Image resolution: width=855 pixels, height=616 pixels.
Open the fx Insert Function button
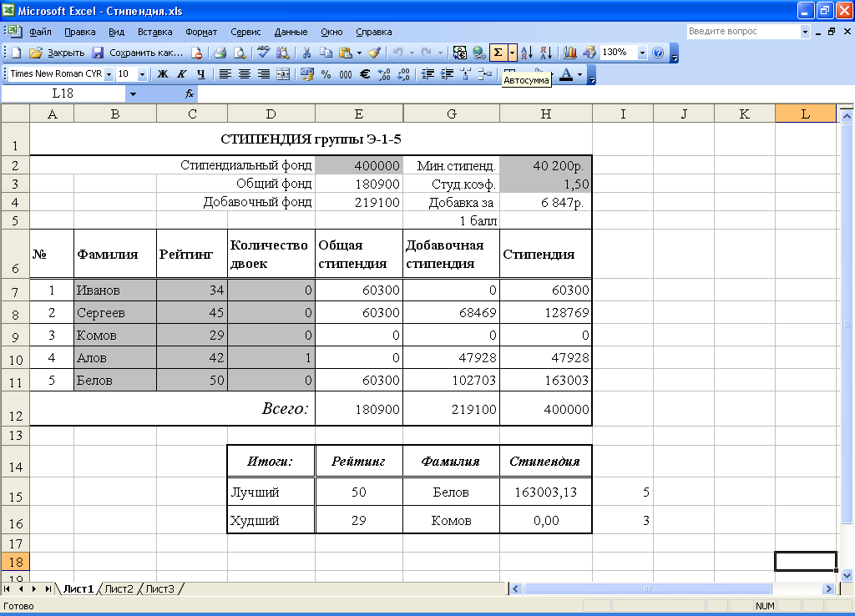pyautogui.click(x=190, y=93)
